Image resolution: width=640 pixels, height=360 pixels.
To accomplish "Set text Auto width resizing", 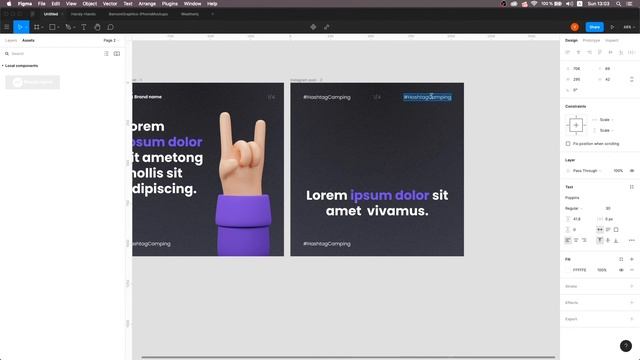I will click(600, 229).
